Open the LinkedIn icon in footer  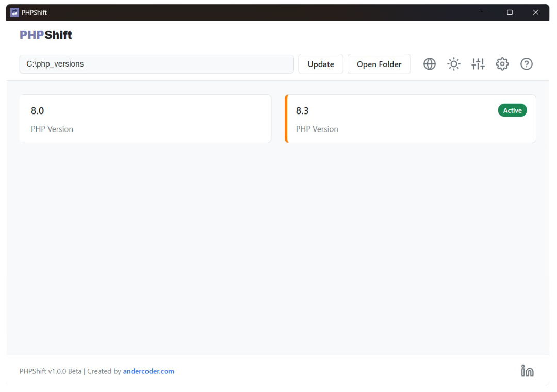pyautogui.click(x=527, y=371)
